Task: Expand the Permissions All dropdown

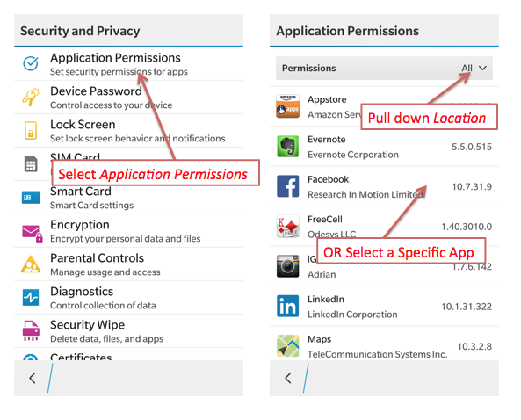Action: (x=384, y=68)
